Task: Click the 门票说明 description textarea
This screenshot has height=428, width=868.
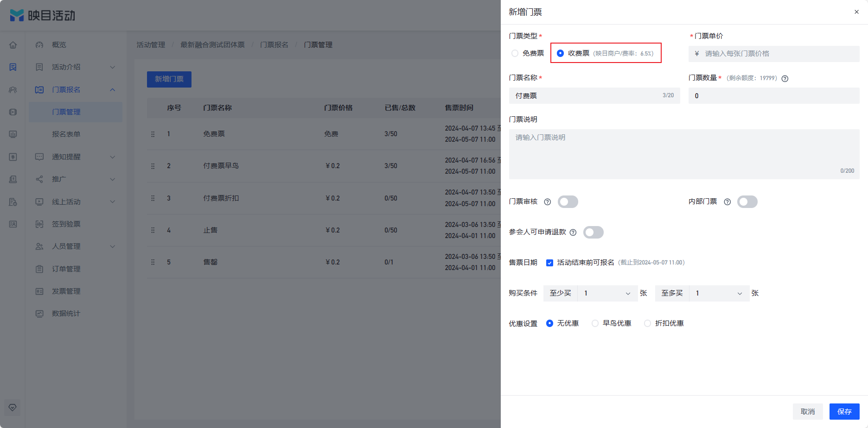Action: (x=684, y=154)
